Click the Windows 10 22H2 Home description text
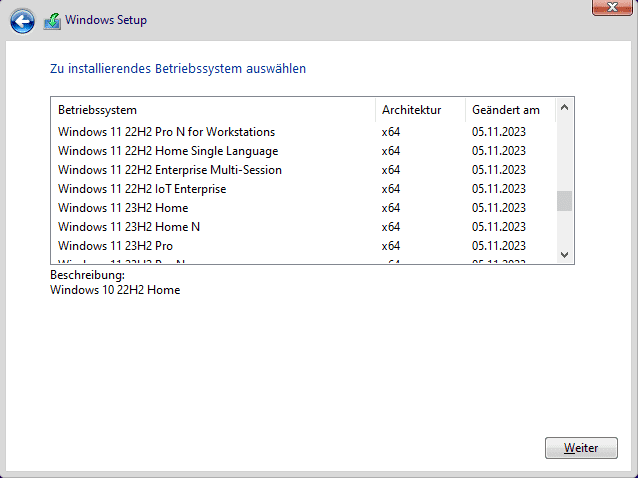Image resolution: width=638 pixels, height=478 pixels. click(x=115, y=290)
